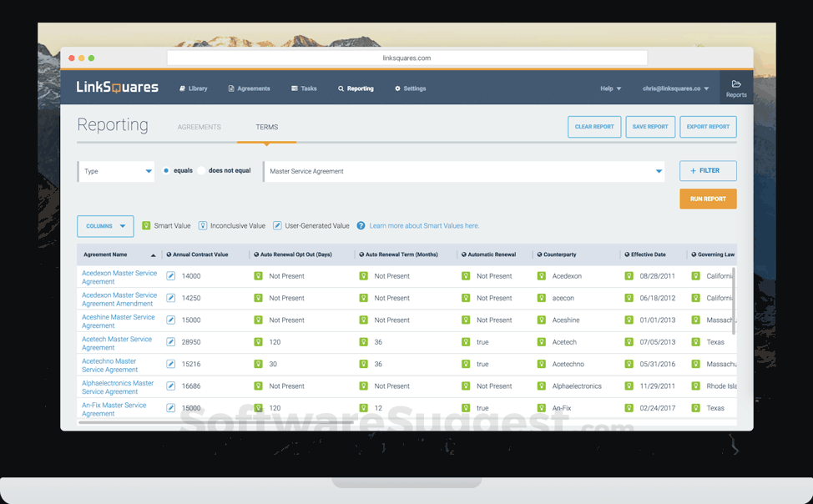Click edit icon beside 14000 contract value
The width and height of the screenshot is (813, 504).
[x=170, y=276]
